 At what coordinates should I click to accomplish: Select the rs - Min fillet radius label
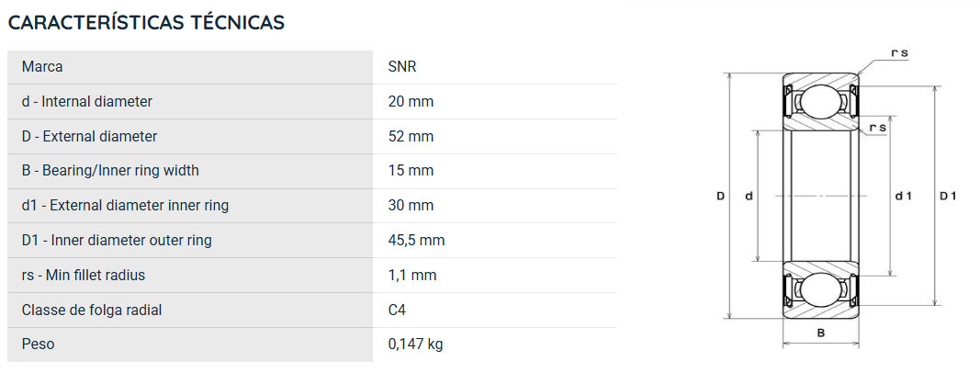tap(84, 276)
